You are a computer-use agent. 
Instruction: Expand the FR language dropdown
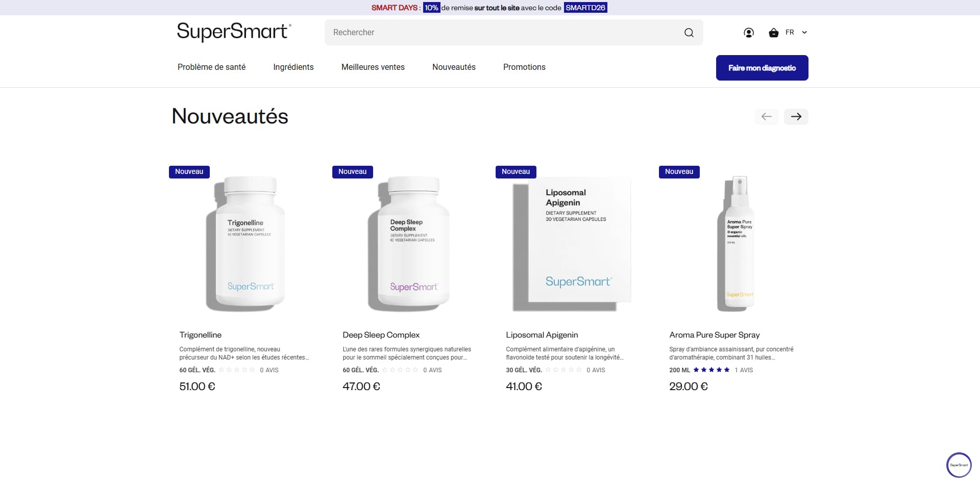pos(796,33)
